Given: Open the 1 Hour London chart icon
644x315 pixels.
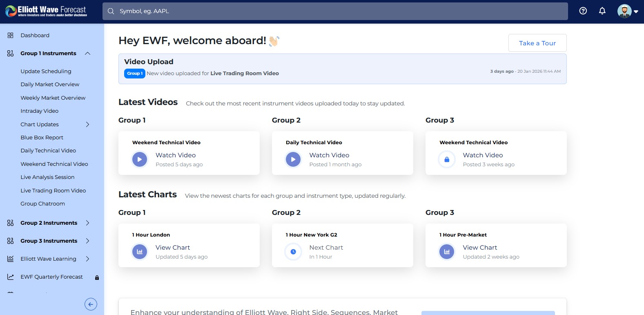Looking at the screenshot, I should point(140,252).
